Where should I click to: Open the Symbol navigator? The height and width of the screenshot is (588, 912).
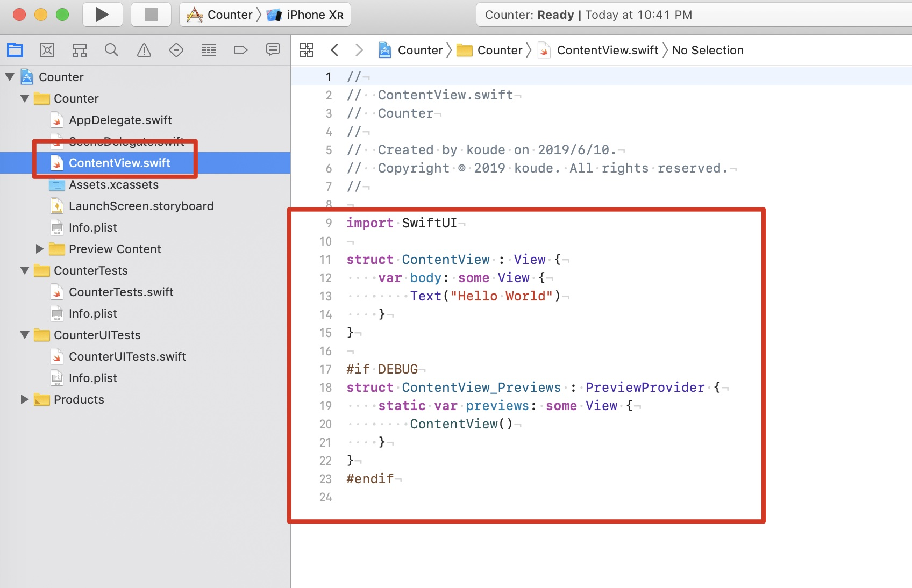tap(80, 50)
